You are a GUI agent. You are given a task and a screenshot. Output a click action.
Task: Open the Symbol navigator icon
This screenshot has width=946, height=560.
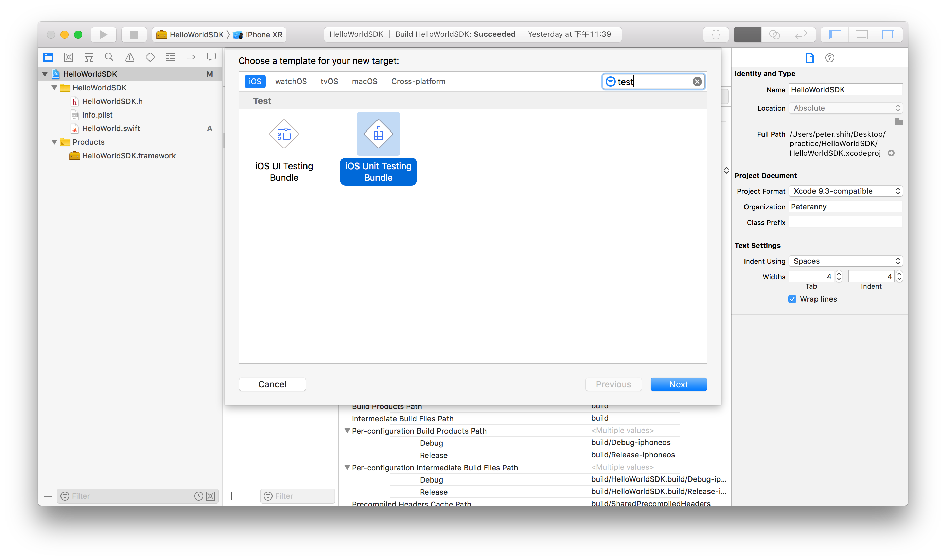click(x=89, y=57)
